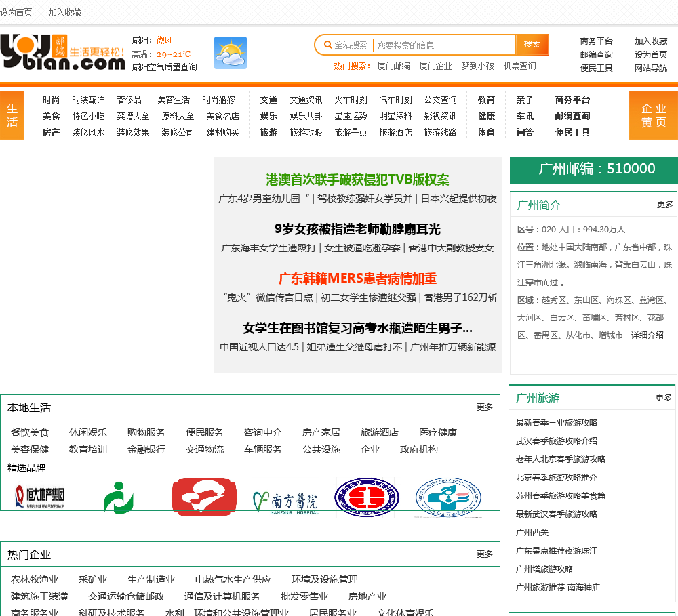The width and height of the screenshot is (678, 616).
Task: Open the 全站搜索 scope selector
Action: (x=351, y=45)
